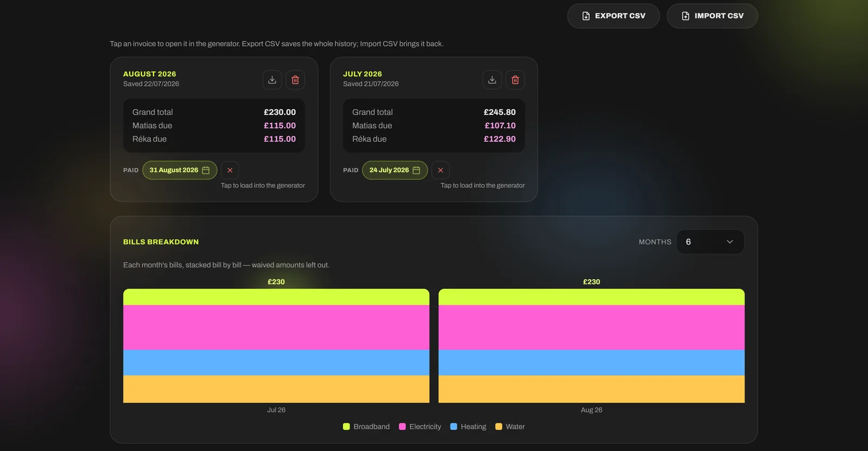The image size is (868, 451).
Task: Click Matias due amount £107.10
Action: tap(500, 126)
